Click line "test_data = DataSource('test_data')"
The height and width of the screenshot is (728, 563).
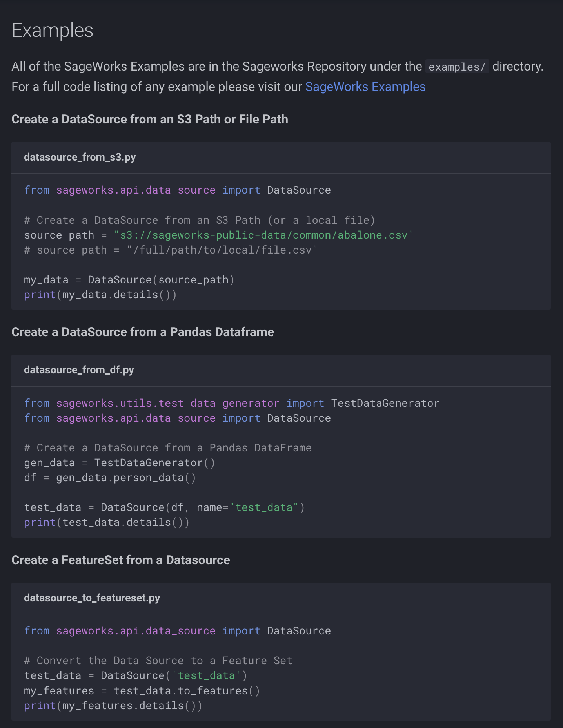(x=136, y=675)
